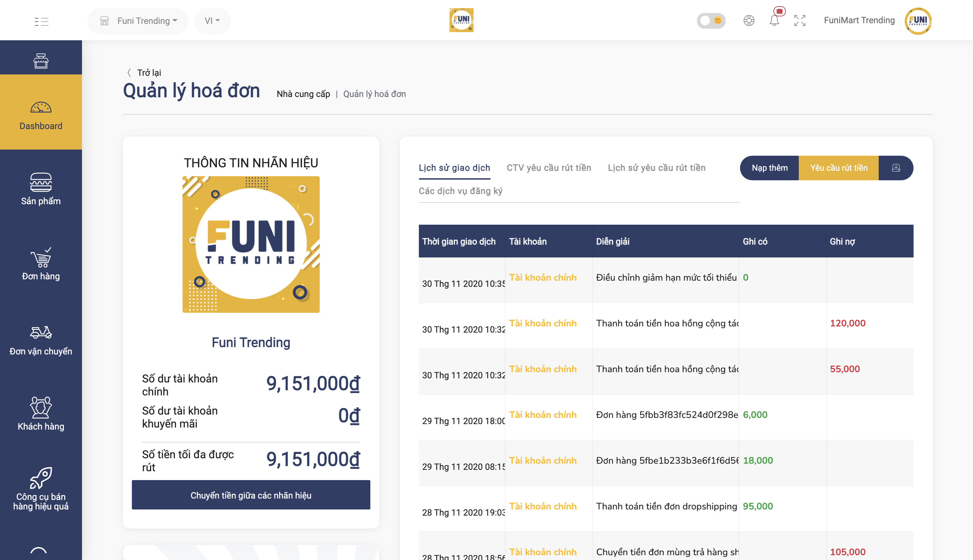Click the 120,000 debit amount
Viewport: 973px width, 560px height.
point(848,323)
